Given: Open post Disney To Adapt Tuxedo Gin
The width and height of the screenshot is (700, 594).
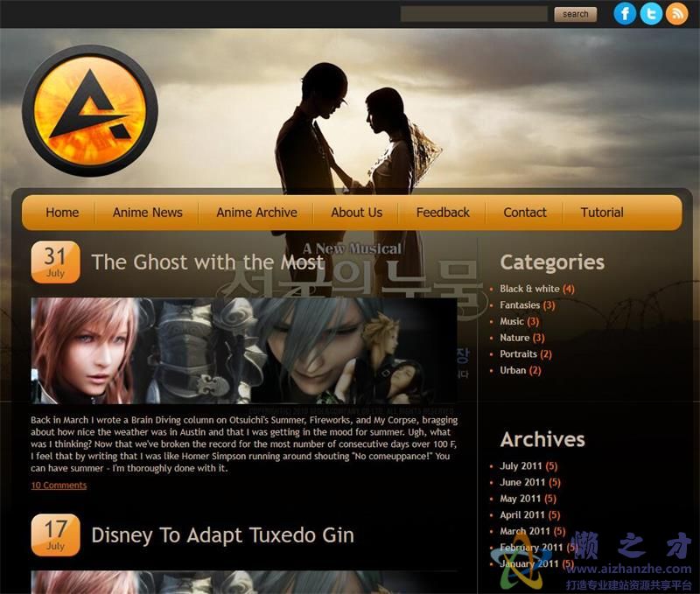Looking at the screenshot, I should coord(222,535).
